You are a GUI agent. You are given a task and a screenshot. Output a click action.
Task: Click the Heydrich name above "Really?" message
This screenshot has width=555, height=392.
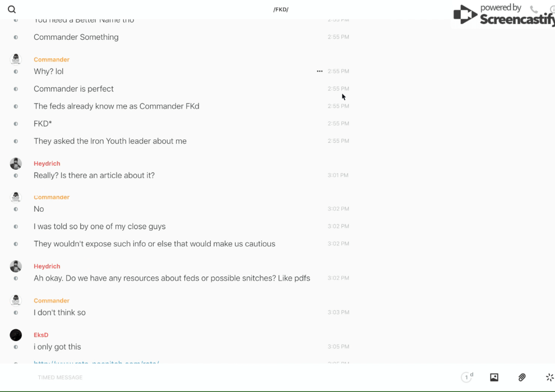coord(47,164)
